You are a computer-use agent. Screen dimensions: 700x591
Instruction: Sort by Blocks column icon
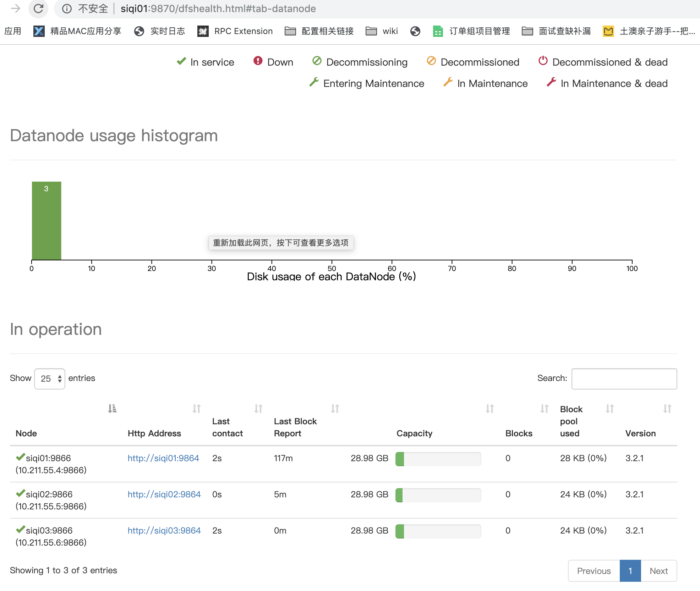(545, 409)
